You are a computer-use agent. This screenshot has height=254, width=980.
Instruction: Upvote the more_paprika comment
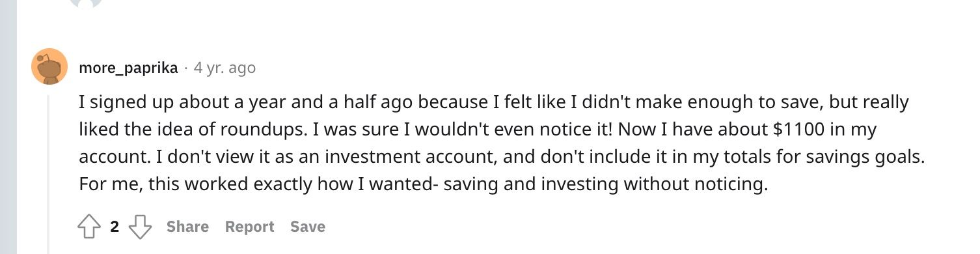(89, 227)
